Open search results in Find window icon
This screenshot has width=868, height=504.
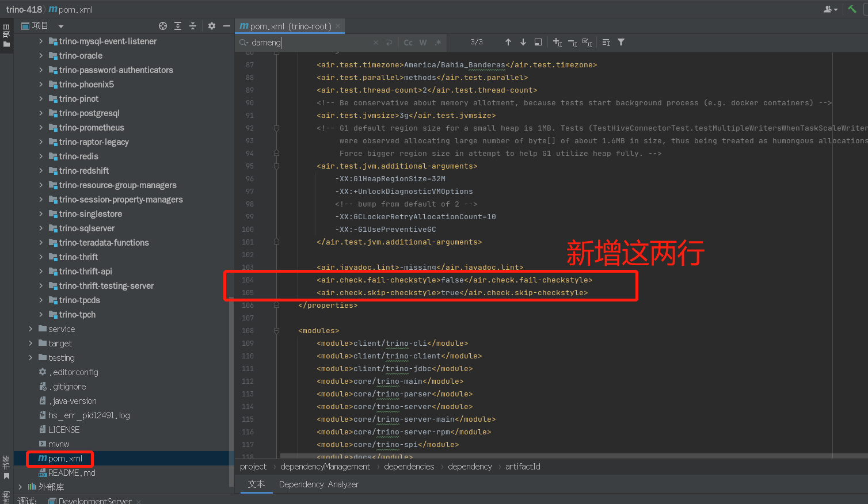[x=538, y=42]
